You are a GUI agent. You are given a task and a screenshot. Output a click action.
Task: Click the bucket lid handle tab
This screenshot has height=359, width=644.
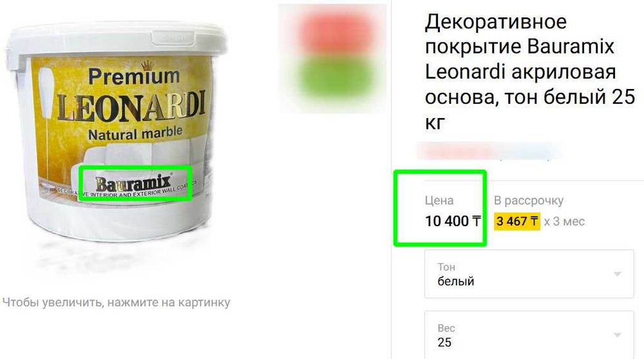pos(173,37)
